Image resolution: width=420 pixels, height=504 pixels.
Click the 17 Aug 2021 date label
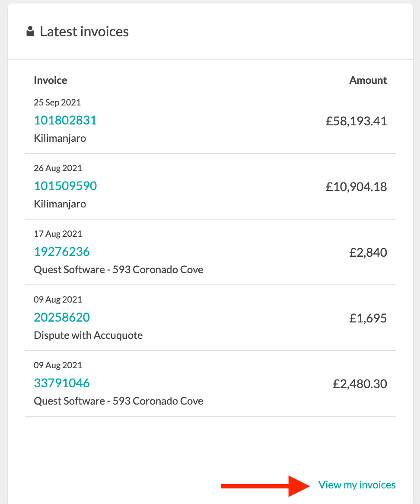click(x=58, y=234)
